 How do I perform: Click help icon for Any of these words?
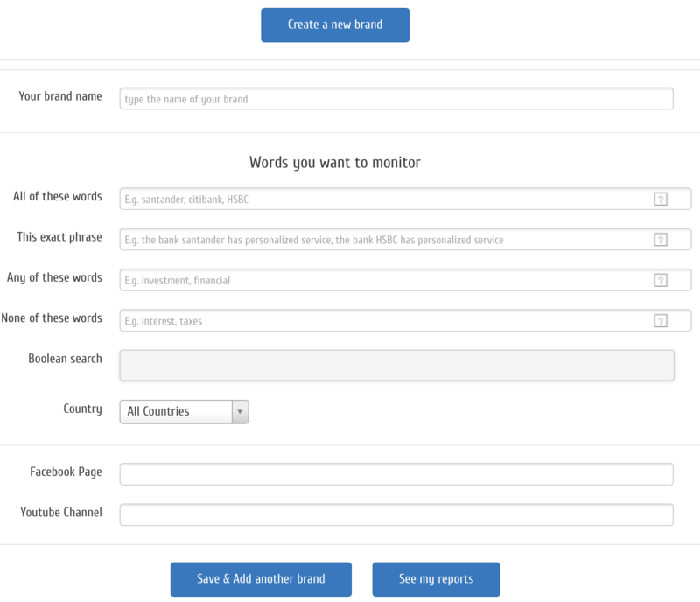661,281
